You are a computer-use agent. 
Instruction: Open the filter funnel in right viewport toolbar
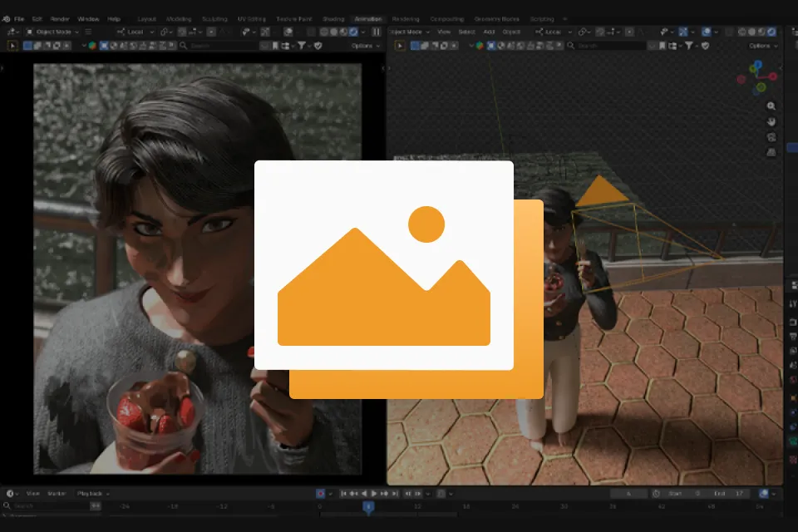pos(691,46)
